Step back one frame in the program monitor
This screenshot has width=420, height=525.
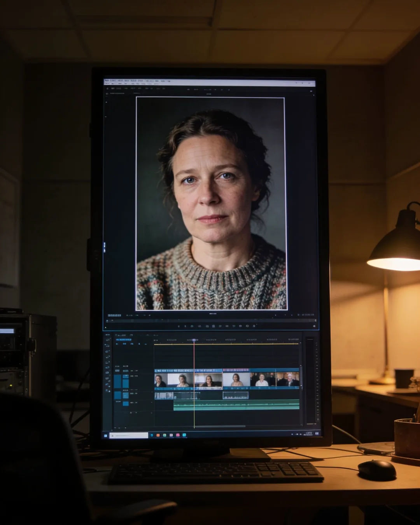(x=207, y=326)
